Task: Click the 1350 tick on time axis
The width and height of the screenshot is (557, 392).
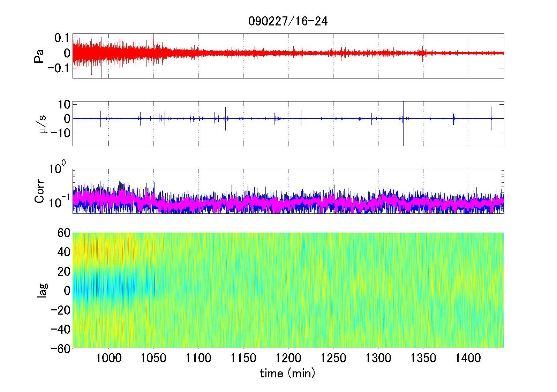Action: pyautogui.click(x=423, y=358)
